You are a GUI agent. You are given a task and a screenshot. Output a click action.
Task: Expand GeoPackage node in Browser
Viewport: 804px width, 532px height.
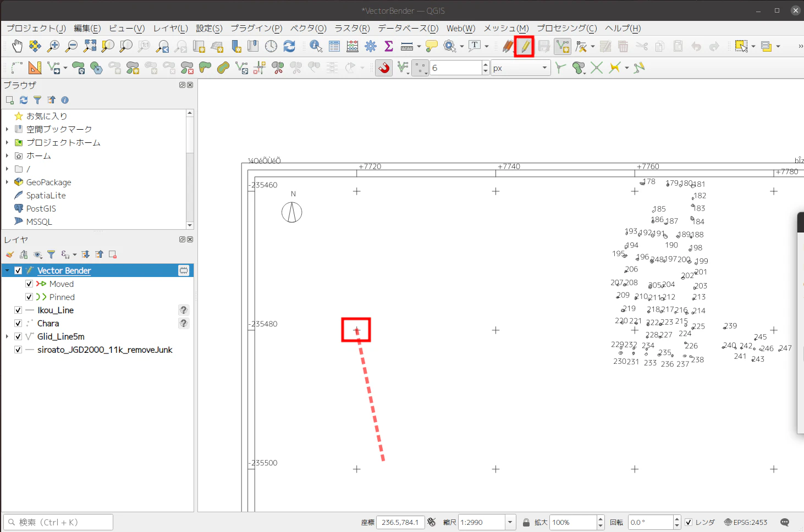click(x=7, y=182)
